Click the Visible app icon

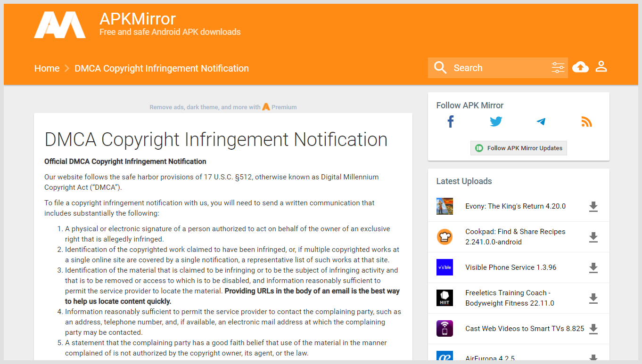coord(444,267)
